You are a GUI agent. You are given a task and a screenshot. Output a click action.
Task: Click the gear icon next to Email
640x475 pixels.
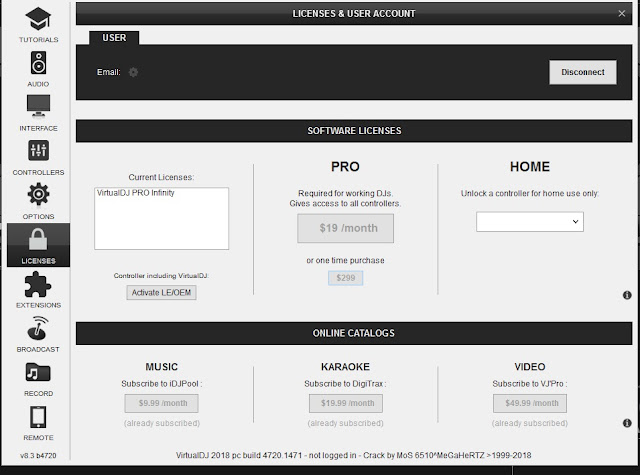coord(133,72)
